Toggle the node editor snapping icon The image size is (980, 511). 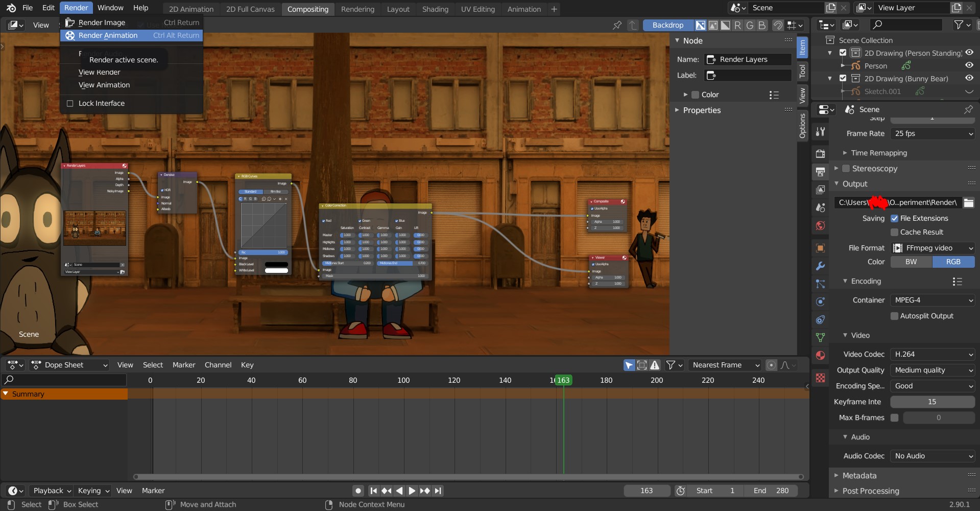pyautogui.click(x=778, y=25)
